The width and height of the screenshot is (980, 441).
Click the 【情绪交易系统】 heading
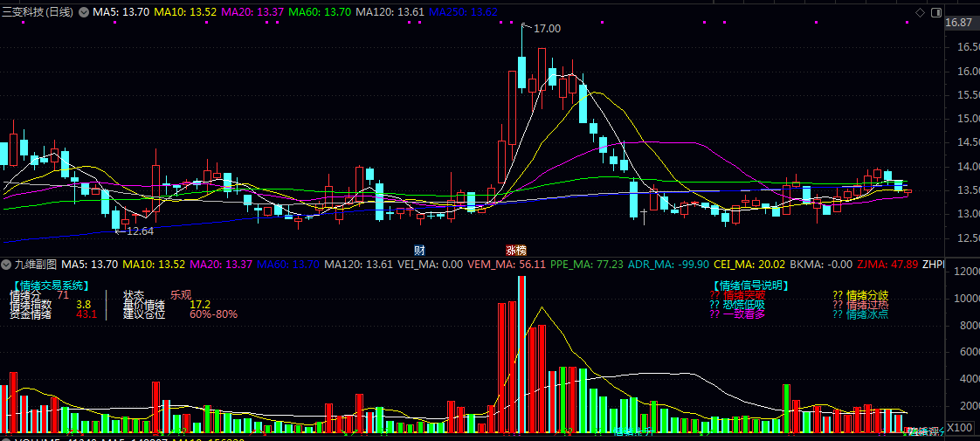[51, 286]
